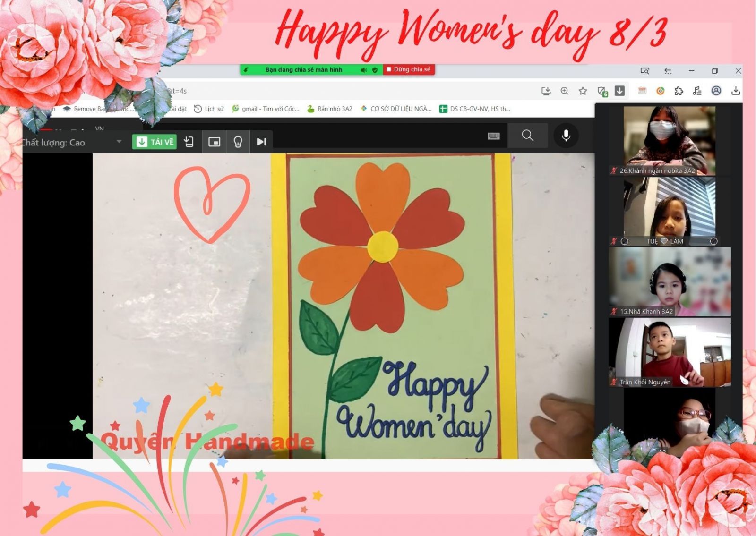Open the CƠ SỞ DỮ LIỆU NGÀ... bookmark

(x=396, y=109)
